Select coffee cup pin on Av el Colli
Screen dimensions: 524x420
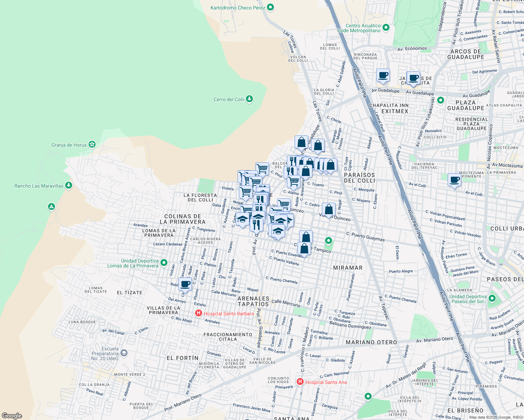(x=455, y=181)
